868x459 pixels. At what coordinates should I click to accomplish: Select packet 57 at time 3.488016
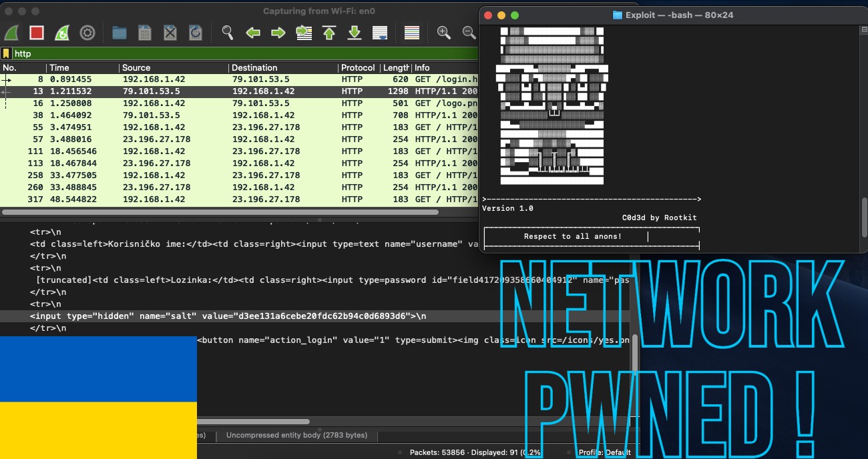239,139
